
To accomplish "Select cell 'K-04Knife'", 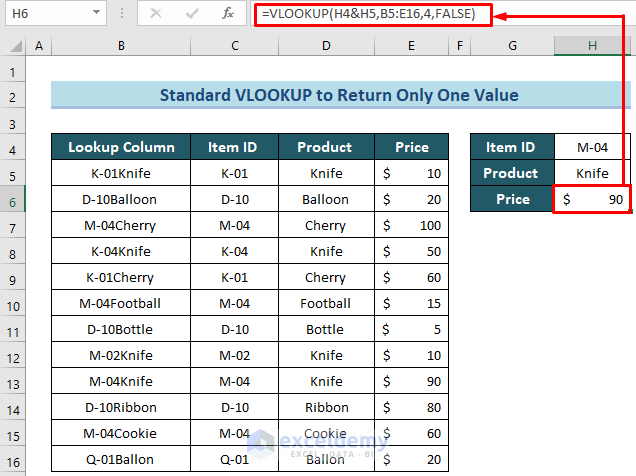I will (121, 251).
